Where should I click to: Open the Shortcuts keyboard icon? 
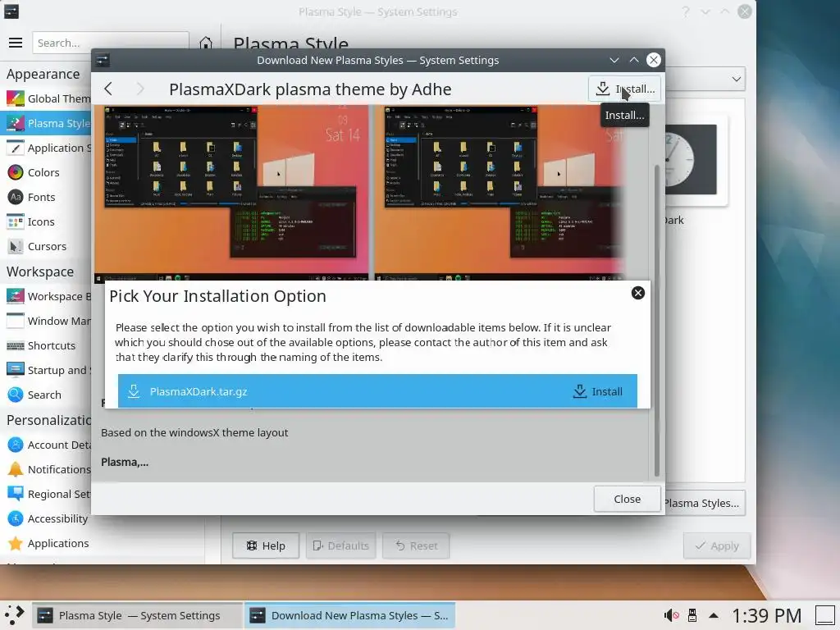pyautogui.click(x=15, y=345)
